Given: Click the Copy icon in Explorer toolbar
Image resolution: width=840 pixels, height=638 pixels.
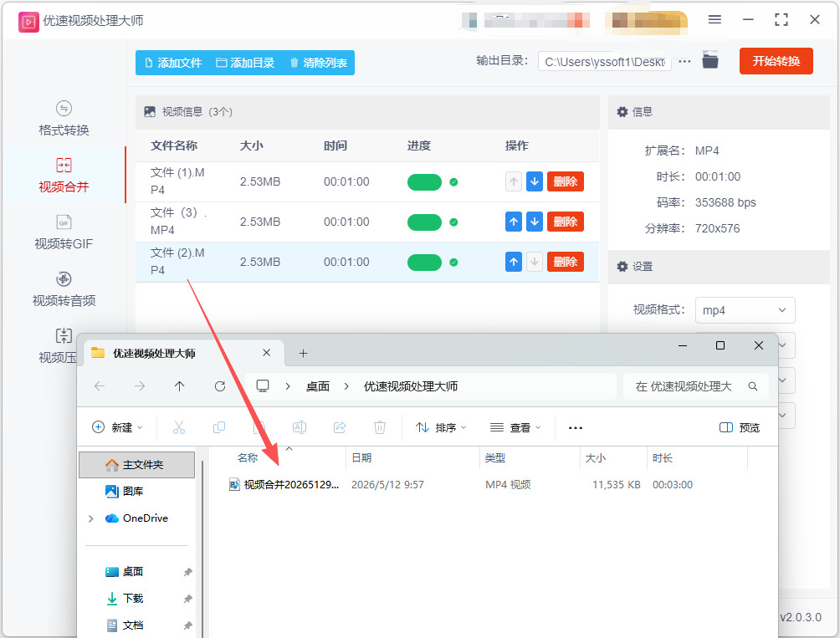Looking at the screenshot, I should point(219,427).
